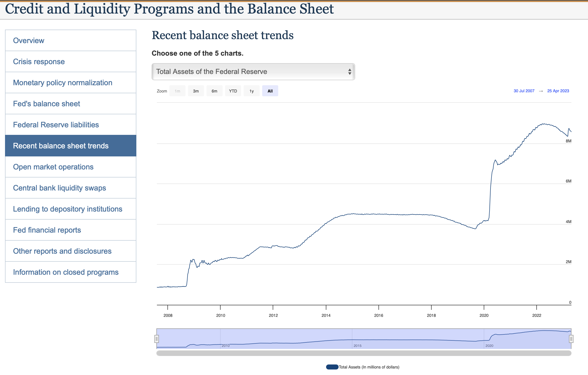Navigate to Central bank liquidity swaps
The width and height of the screenshot is (588, 375).
coord(59,188)
